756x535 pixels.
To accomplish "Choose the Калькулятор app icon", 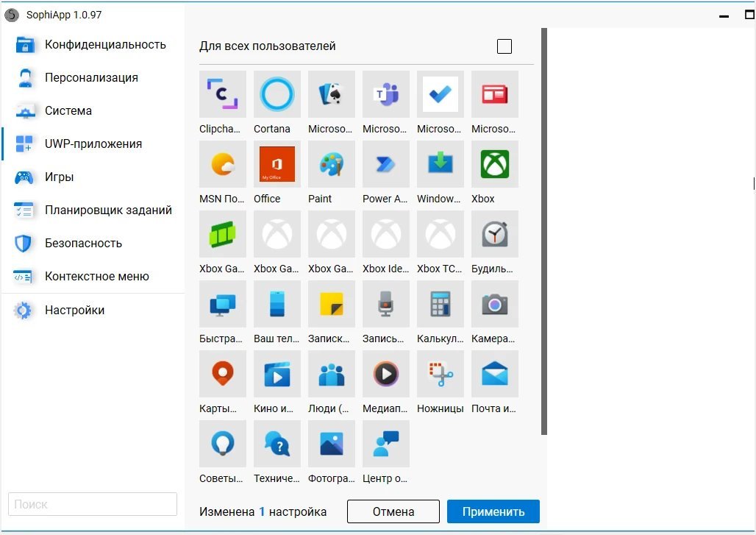I will (x=440, y=304).
